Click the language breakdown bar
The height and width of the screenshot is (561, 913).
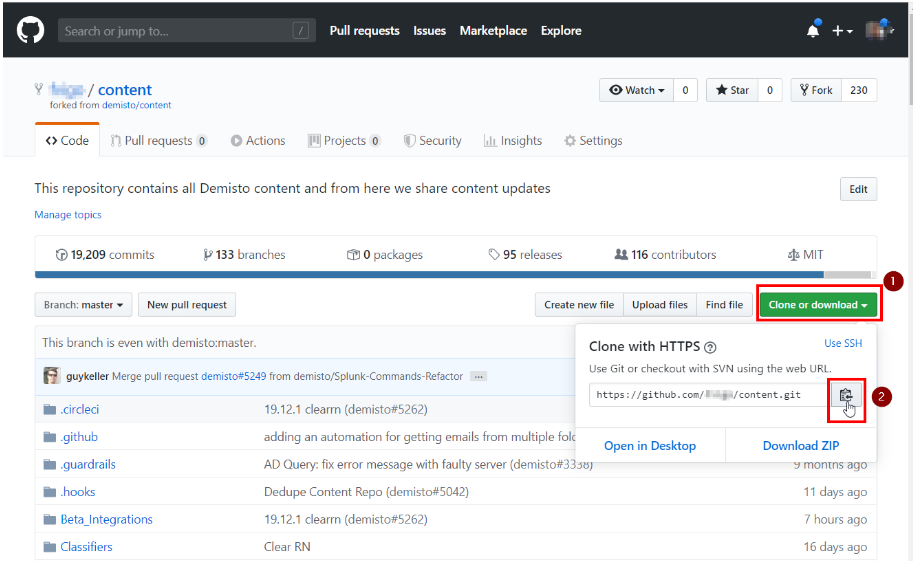[x=455, y=274]
